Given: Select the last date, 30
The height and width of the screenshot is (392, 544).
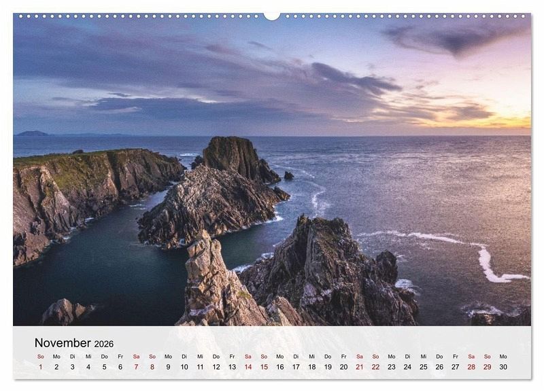Looking at the screenshot, I should tap(503, 367).
